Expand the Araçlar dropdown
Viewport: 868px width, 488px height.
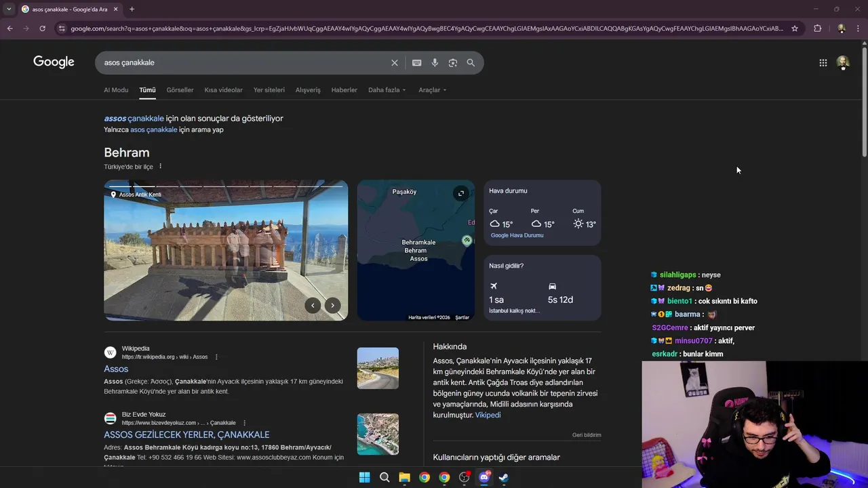point(432,89)
